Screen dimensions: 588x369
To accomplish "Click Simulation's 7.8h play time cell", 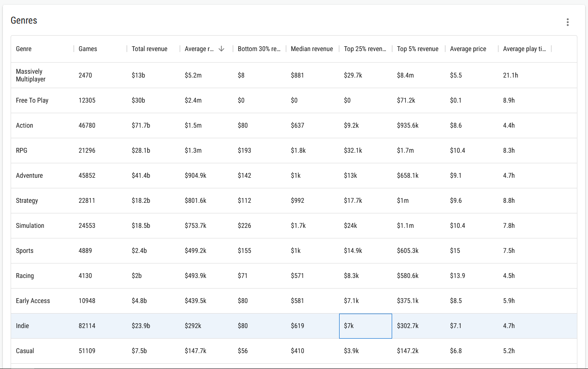I will (x=509, y=225).
